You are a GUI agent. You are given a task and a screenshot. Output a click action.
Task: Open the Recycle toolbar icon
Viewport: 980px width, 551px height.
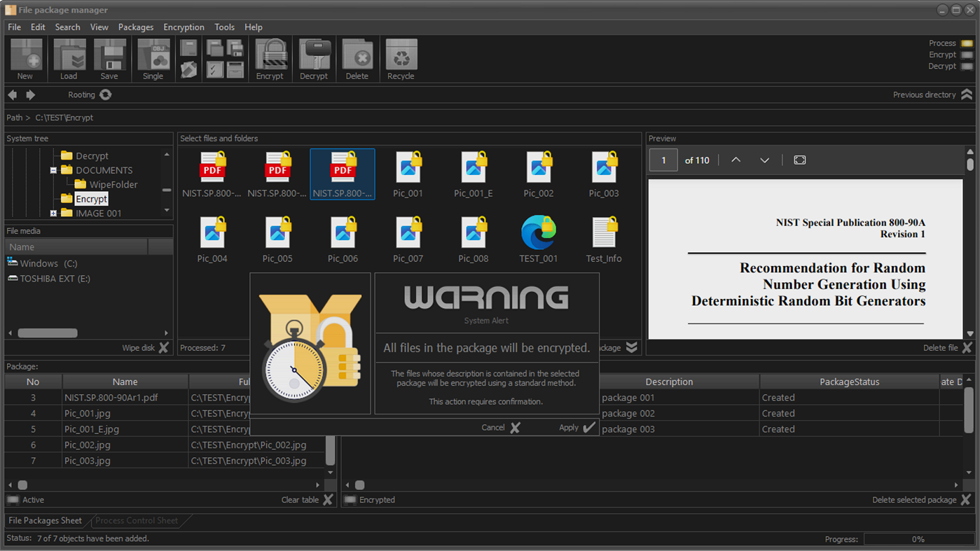click(x=401, y=59)
